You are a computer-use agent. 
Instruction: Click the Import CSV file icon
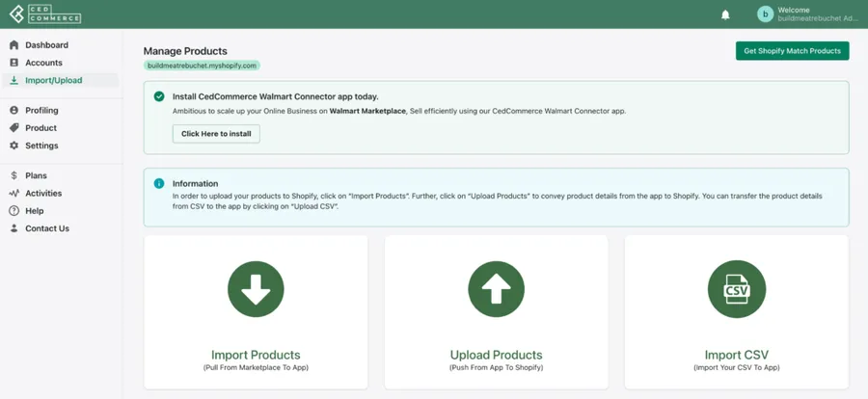[x=737, y=289]
